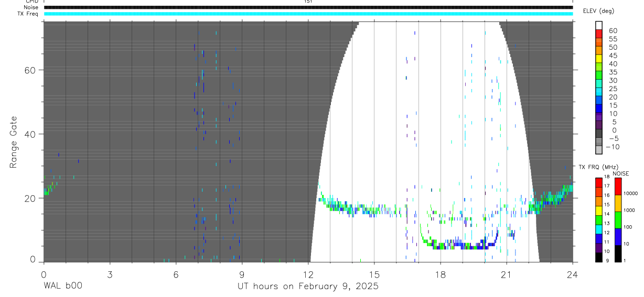Click the '100' label on NOISE legend
The image size is (644, 297).
tap(628, 227)
